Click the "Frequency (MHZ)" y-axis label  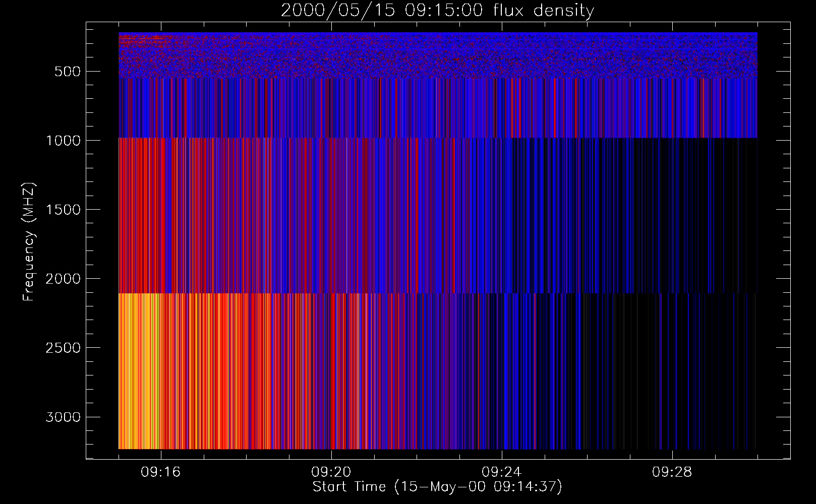[x=29, y=242]
